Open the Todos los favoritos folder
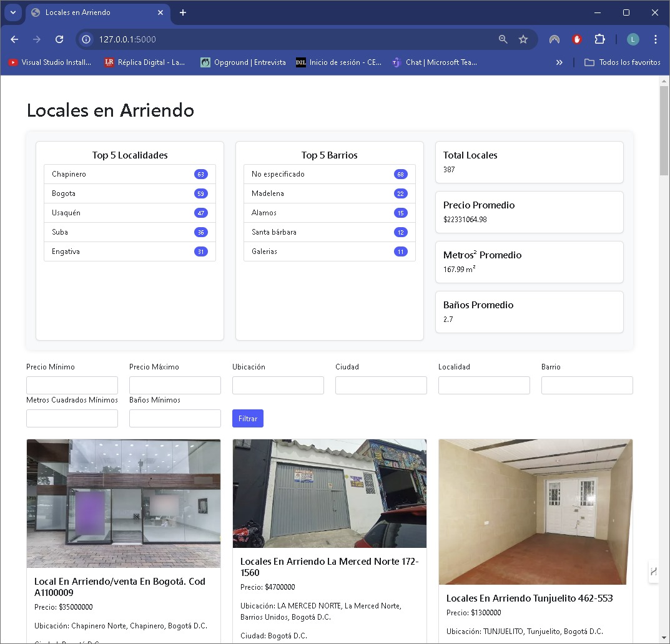Screen dimensions: 670x644 coord(622,62)
